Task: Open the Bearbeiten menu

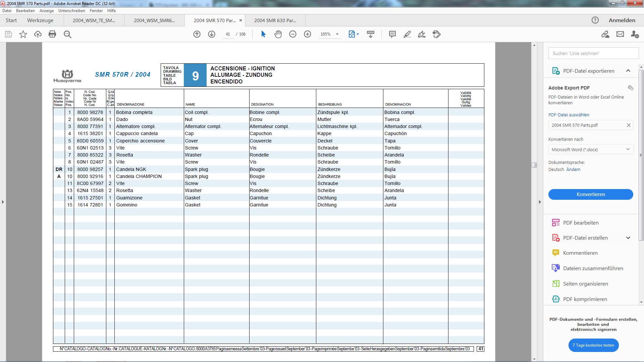Action: pyautogui.click(x=25, y=11)
